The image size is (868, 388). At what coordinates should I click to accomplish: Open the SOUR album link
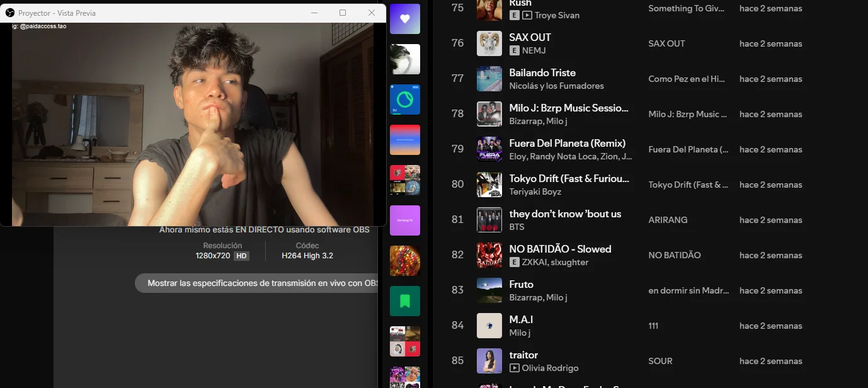point(660,361)
